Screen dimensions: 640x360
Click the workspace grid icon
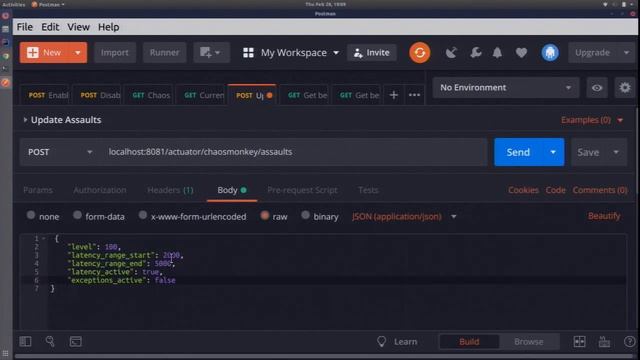pos(248,53)
